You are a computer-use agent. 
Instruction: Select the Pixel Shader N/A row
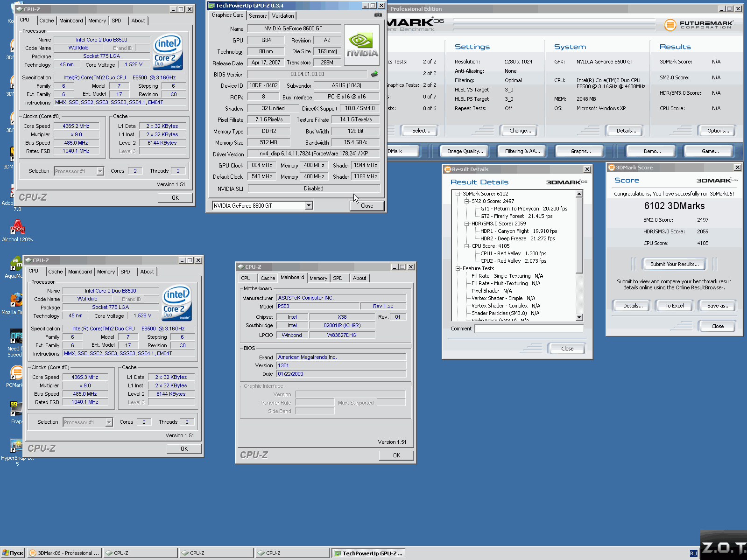492,291
